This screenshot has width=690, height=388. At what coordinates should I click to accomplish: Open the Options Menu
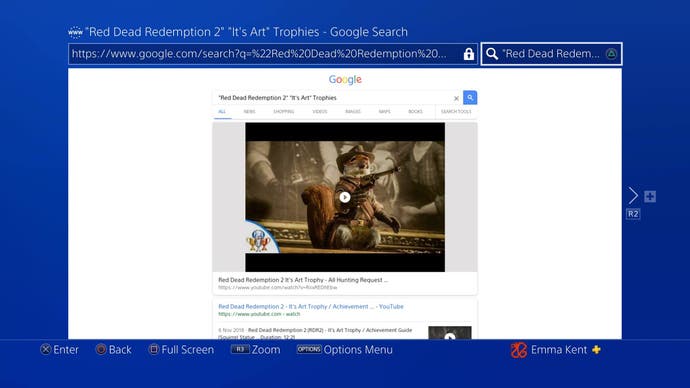tap(345, 350)
